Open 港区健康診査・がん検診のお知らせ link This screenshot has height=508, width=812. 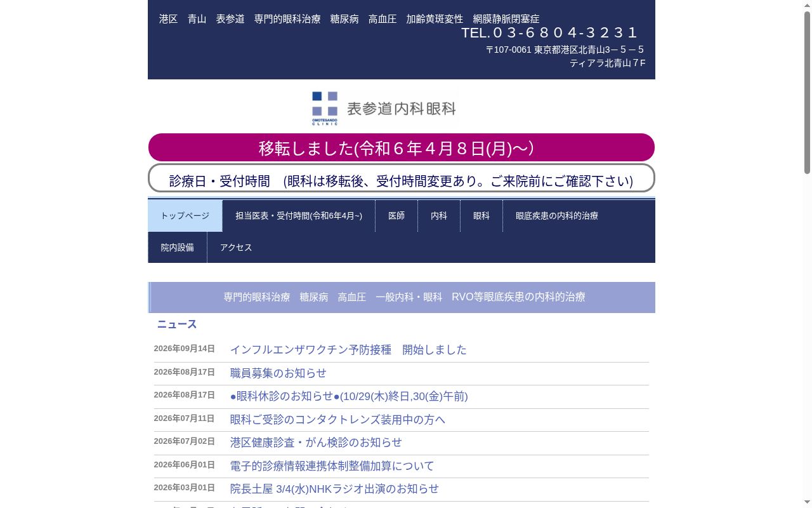click(316, 443)
